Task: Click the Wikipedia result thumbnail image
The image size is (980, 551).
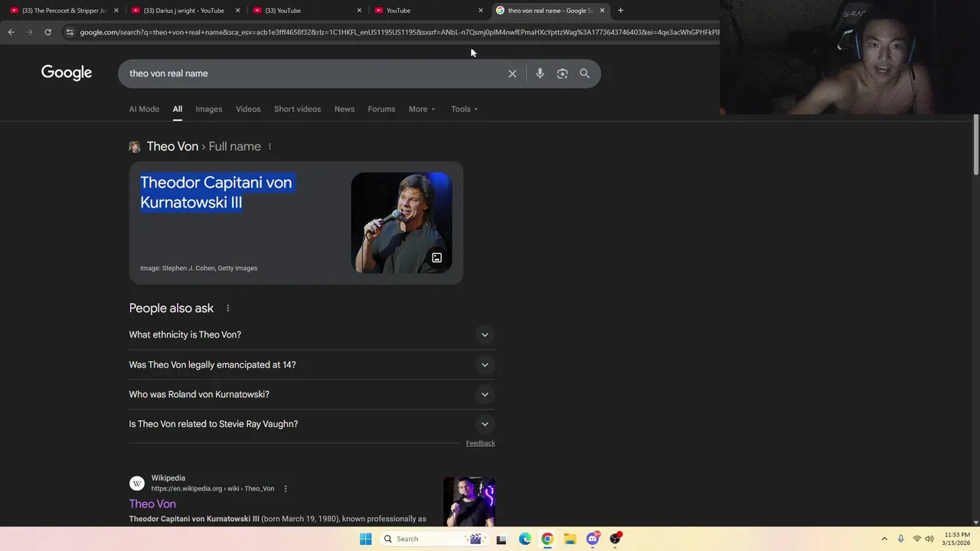Action: coord(469,501)
